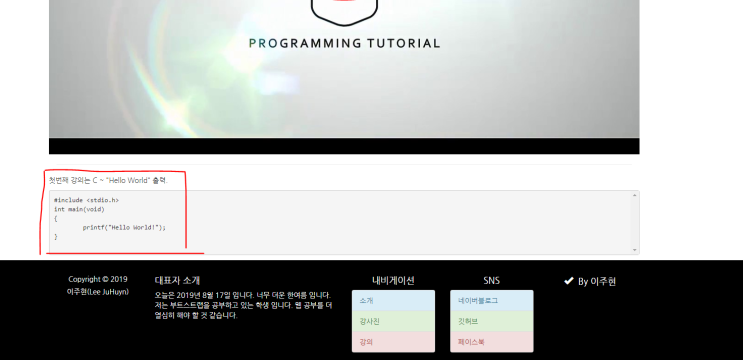The width and height of the screenshot is (743, 360).
Task: Click the By 이주현 author text
Action: 597,281
